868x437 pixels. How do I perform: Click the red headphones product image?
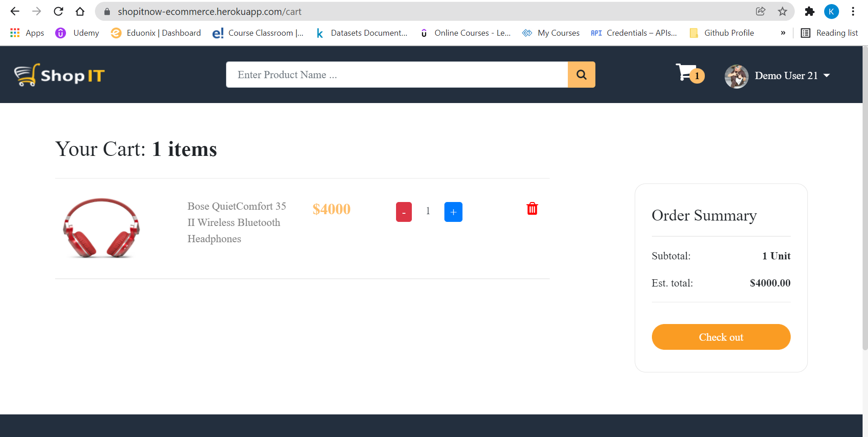(101, 228)
